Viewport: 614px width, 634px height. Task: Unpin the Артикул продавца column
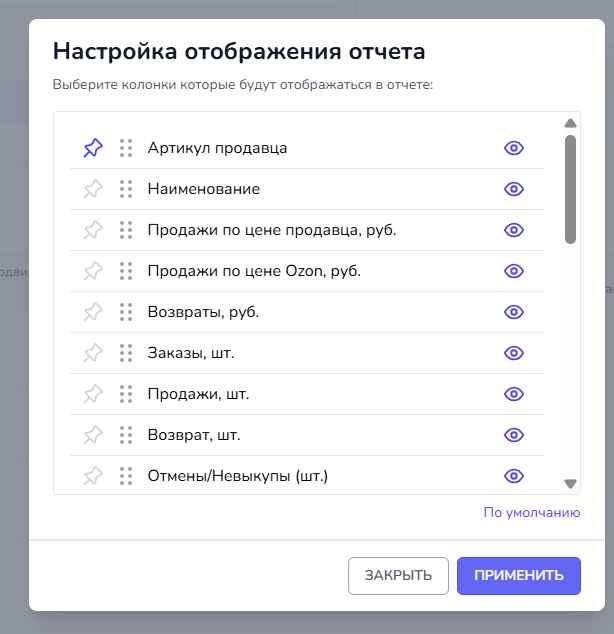point(93,148)
